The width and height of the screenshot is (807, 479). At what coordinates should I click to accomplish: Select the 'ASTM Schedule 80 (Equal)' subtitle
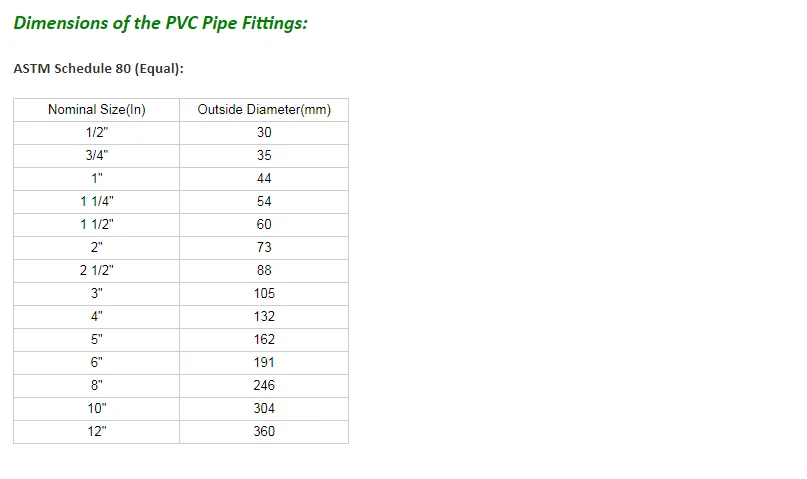tap(98, 69)
